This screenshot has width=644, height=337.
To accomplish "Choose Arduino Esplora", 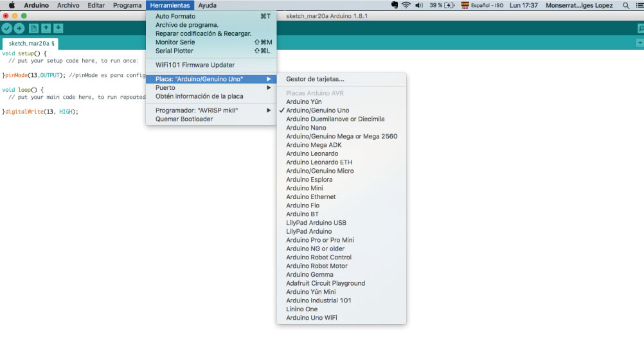I will pos(341,179).
